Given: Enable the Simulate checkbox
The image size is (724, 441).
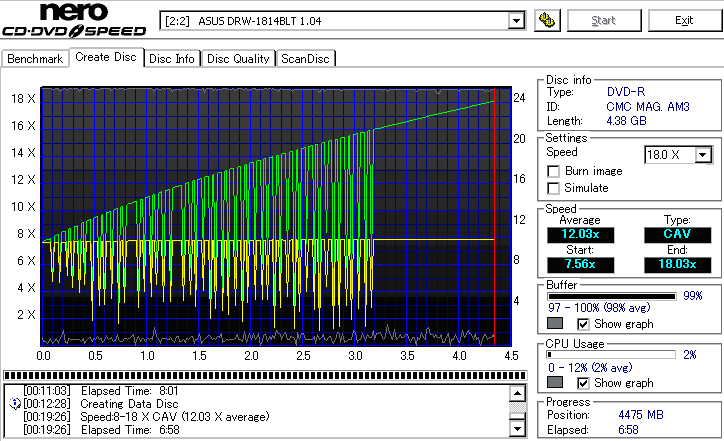Looking at the screenshot, I should tap(554, 188).
